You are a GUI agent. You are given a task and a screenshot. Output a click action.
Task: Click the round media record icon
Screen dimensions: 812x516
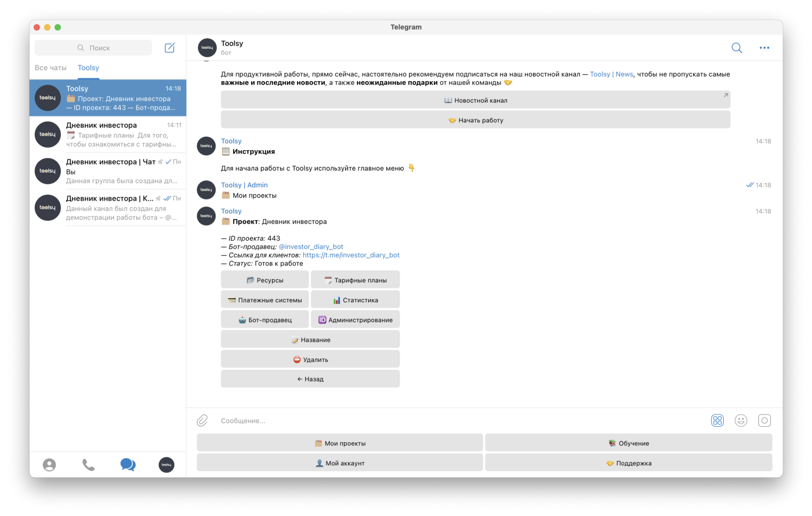(x=764, y=420)
